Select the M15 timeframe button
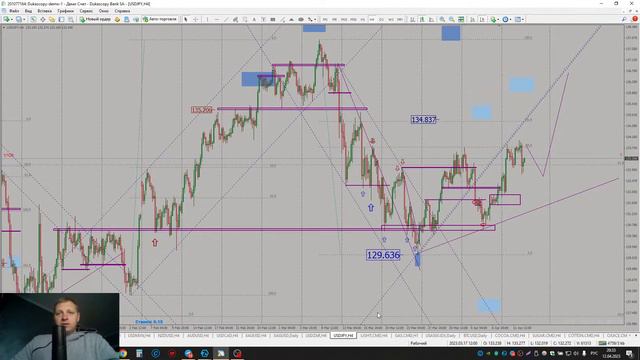Viewport: 640px width, 360px height. point(344,19)
